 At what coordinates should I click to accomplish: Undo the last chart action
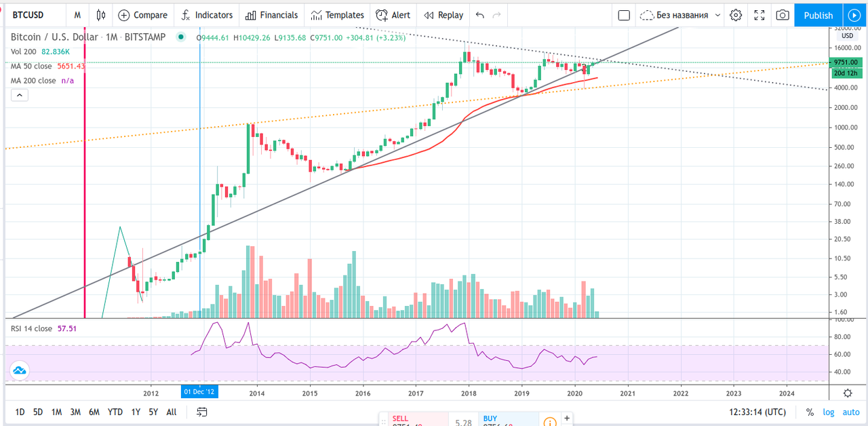(x=480, y=15)
